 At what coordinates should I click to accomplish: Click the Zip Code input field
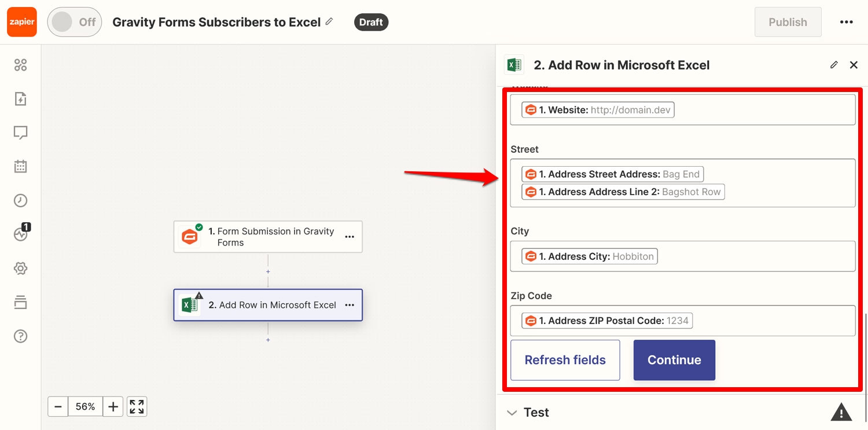683,321
